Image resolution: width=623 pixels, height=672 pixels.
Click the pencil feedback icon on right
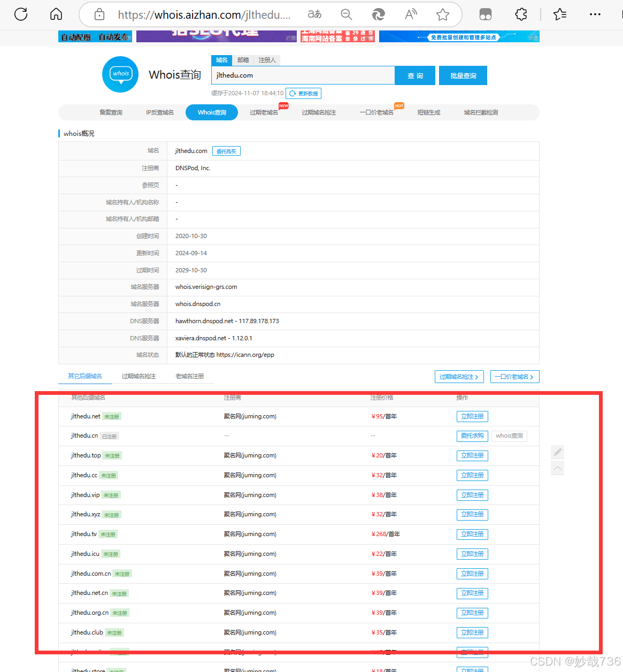[x=558, y=452]
